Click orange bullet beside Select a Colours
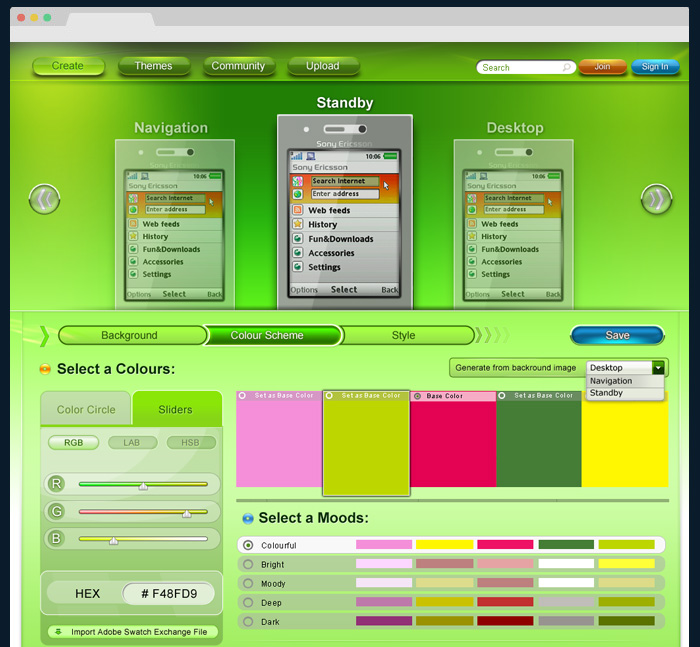Screen dimensions: 700x647 45,369
